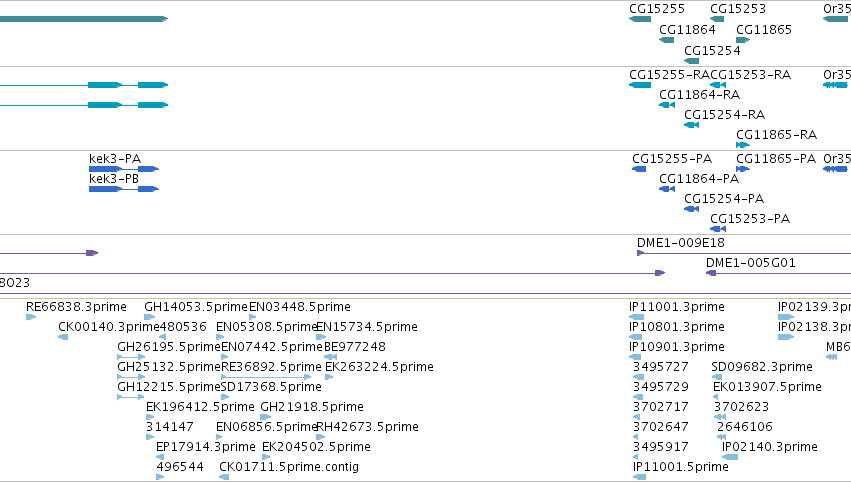The height and width of the screenshot is (482, 851).
Task: Click EST entry 3702623
Action: [741, 407]
